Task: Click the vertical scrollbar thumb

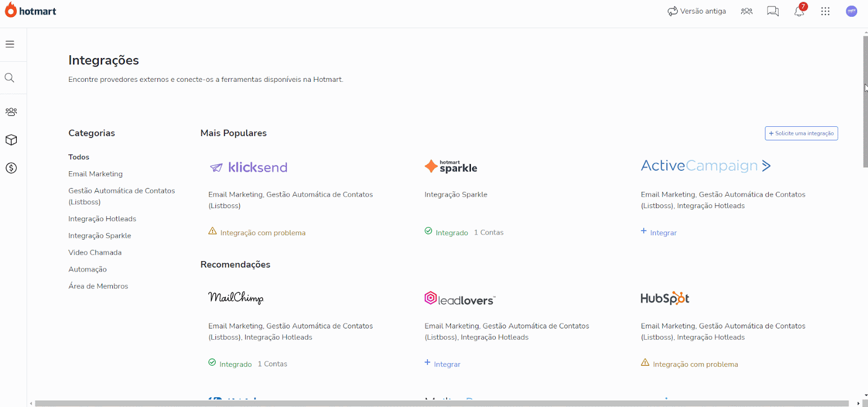Action: tap(865, 102)
